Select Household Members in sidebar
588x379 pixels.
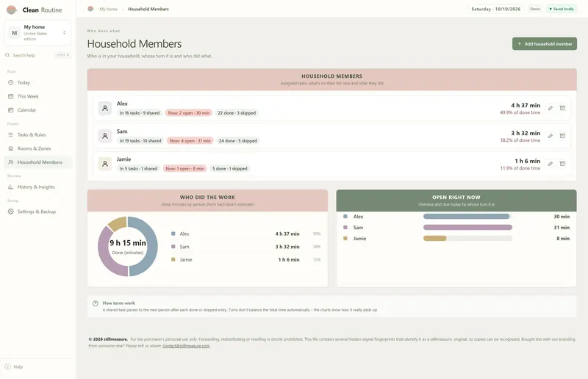click(x=38, y=162)
